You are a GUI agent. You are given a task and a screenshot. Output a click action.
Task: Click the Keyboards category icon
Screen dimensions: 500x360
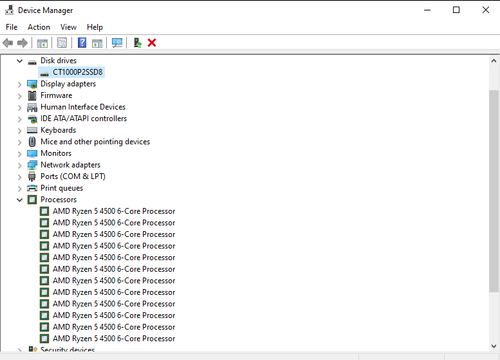pos(32,130)
